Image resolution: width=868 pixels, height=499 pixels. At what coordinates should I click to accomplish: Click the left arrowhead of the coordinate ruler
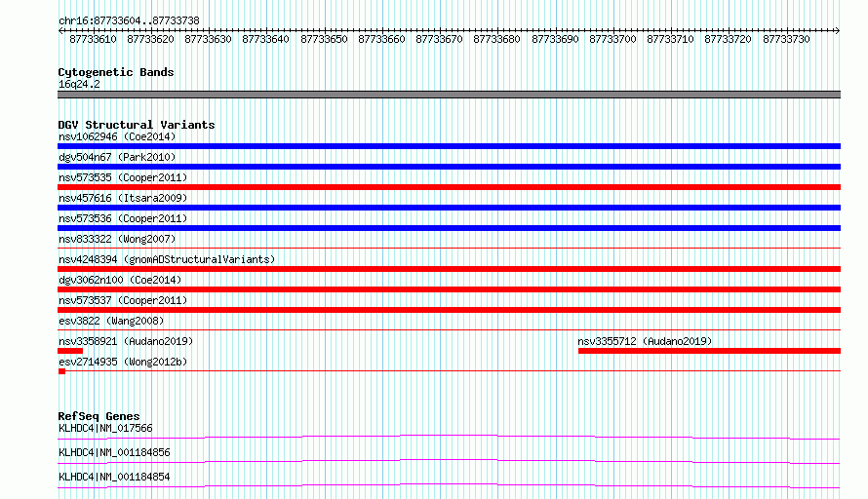(x=60, y=30)
